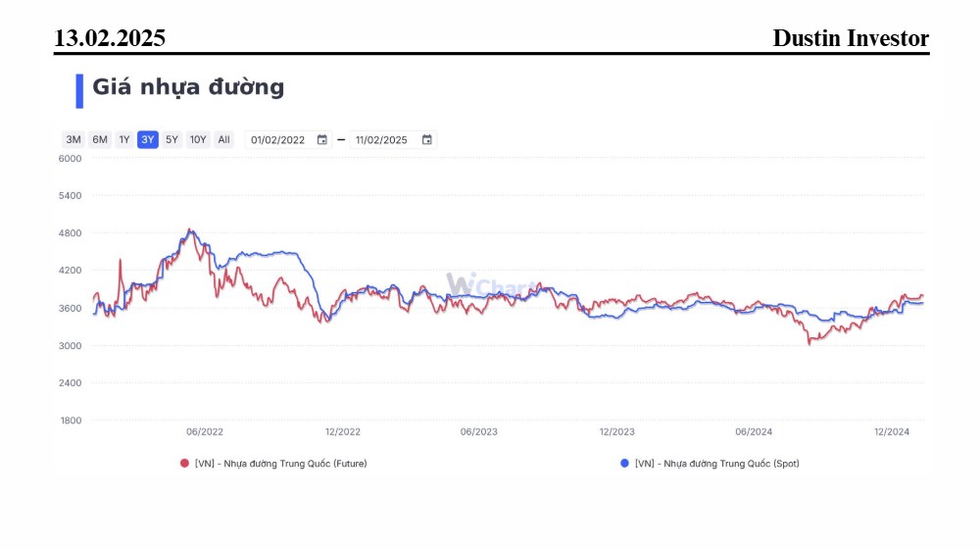Select the 6M time range
The width and height of the screenshot is (980, 549).
(100, 139)
